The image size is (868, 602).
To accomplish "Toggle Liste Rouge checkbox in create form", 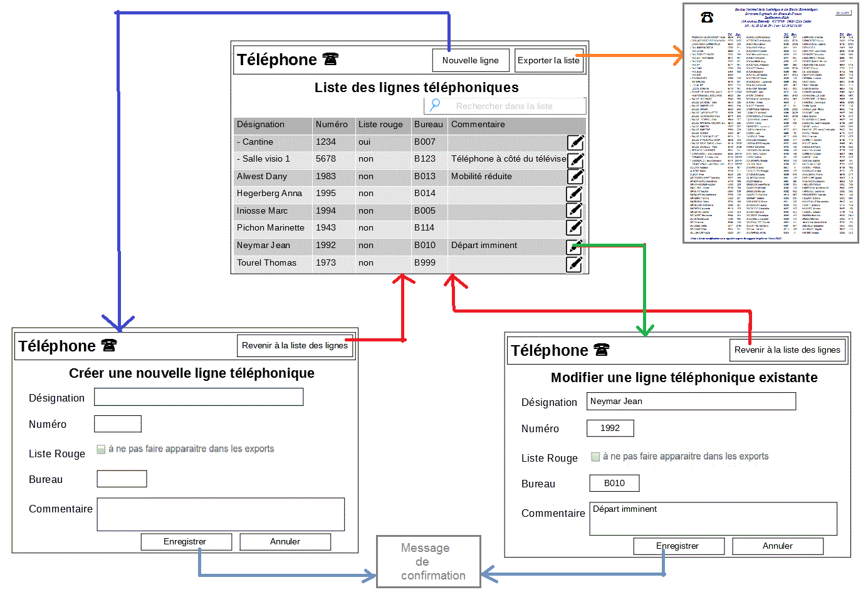I will pos(101,449).
